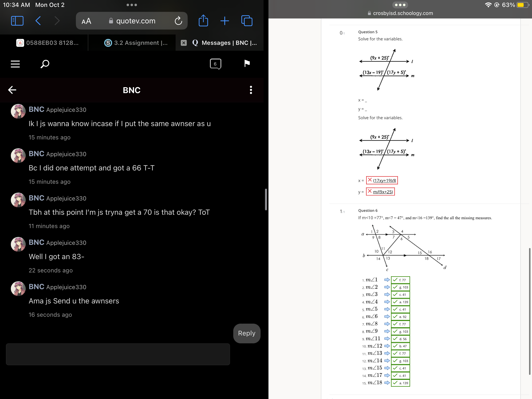Click the blue arrow beside m∠8
Image resolution: width=532 pixels, height=399 pixels.
[387, 324]
